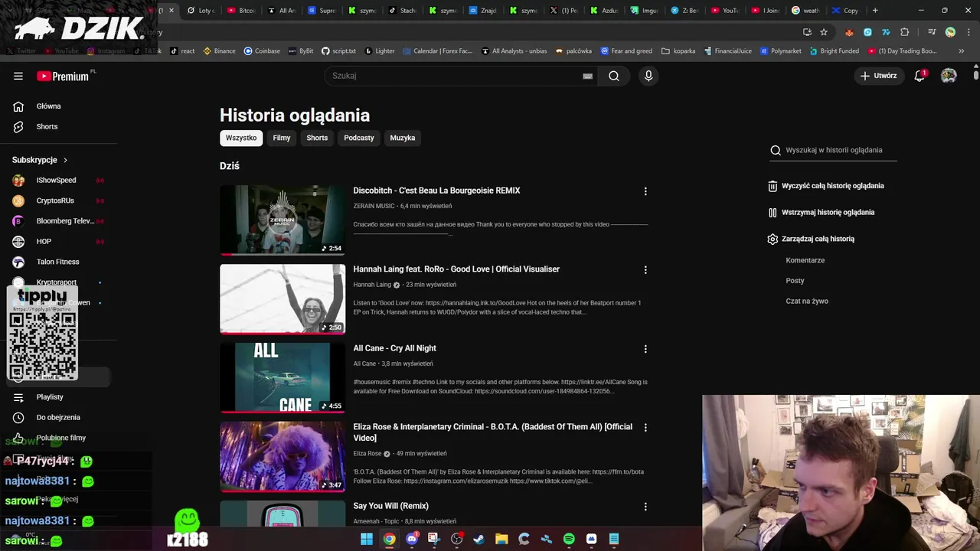Open Polymarket bookmark
This screenshot has width=980, height=551.
tap(780, 51)
